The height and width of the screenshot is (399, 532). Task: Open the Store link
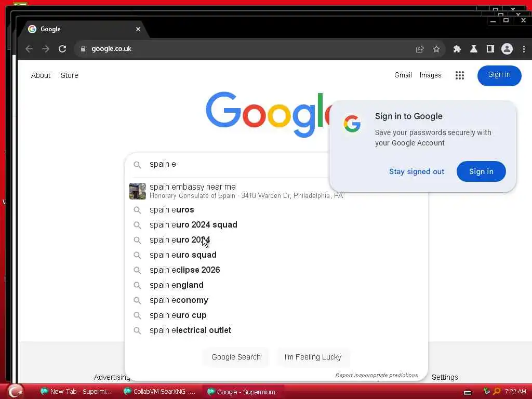coord(70,75)
